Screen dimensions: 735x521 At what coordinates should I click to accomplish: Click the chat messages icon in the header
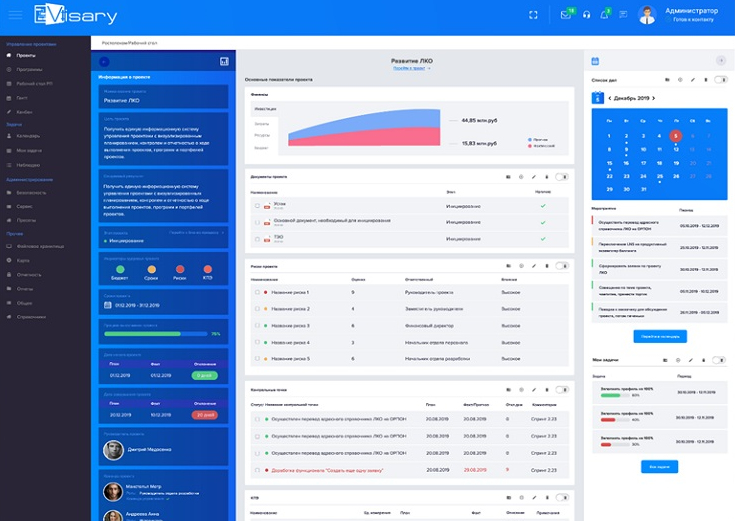(x=623, y=15)
